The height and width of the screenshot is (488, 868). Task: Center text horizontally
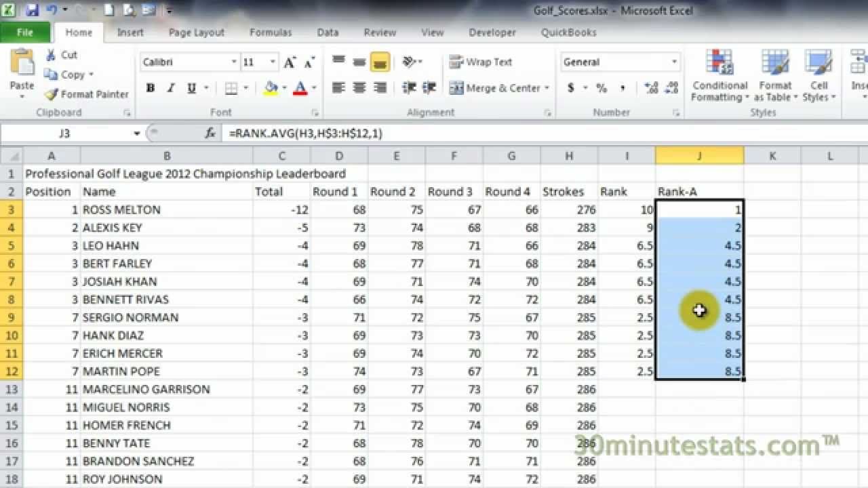[359, 88]
